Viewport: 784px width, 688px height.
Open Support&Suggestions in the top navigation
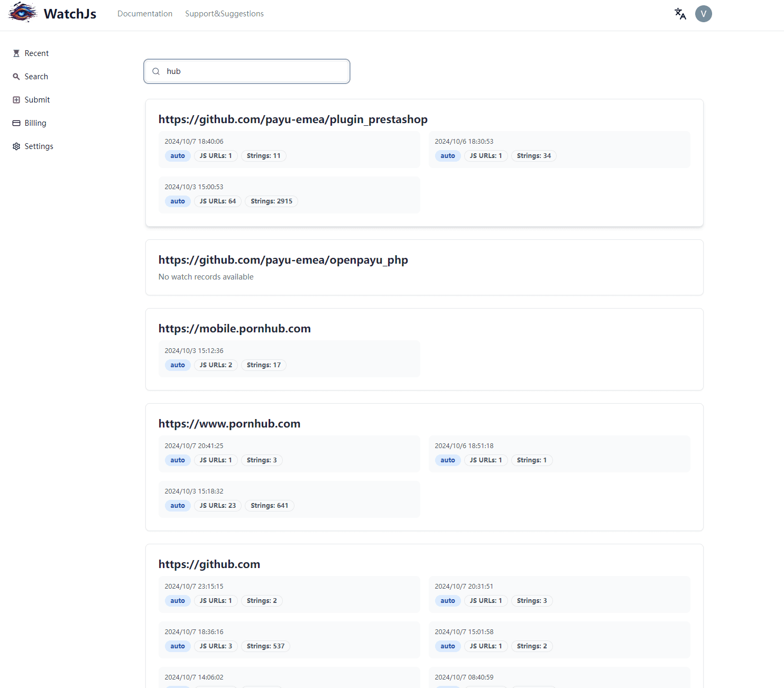click(224, 14)
